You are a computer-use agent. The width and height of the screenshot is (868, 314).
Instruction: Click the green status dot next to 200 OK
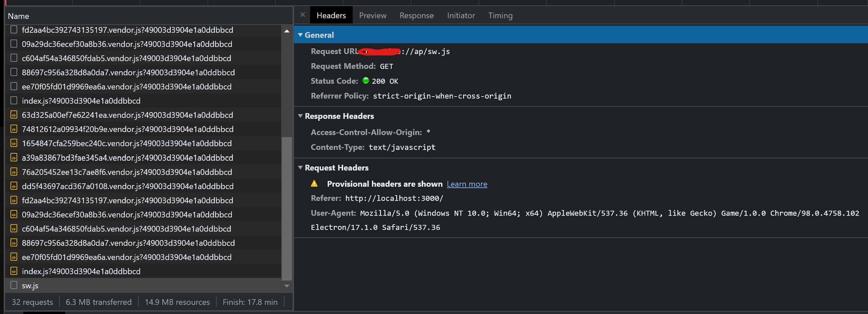click(366, 81)
